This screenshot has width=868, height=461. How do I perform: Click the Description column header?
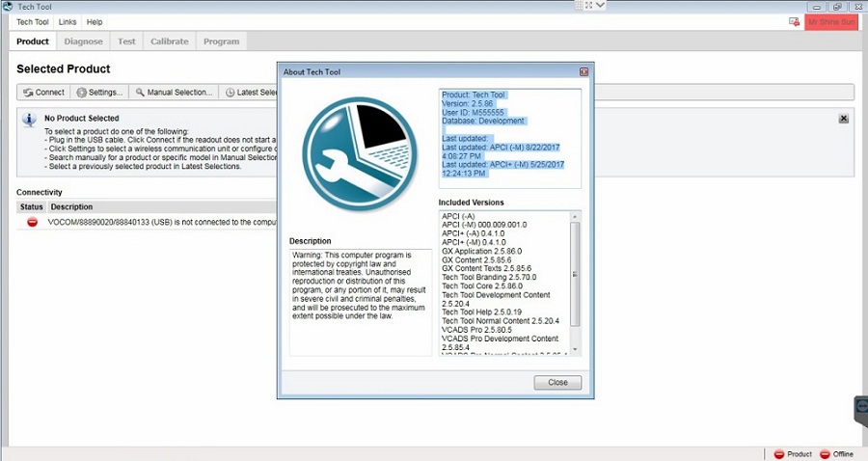tap(72, 207)
